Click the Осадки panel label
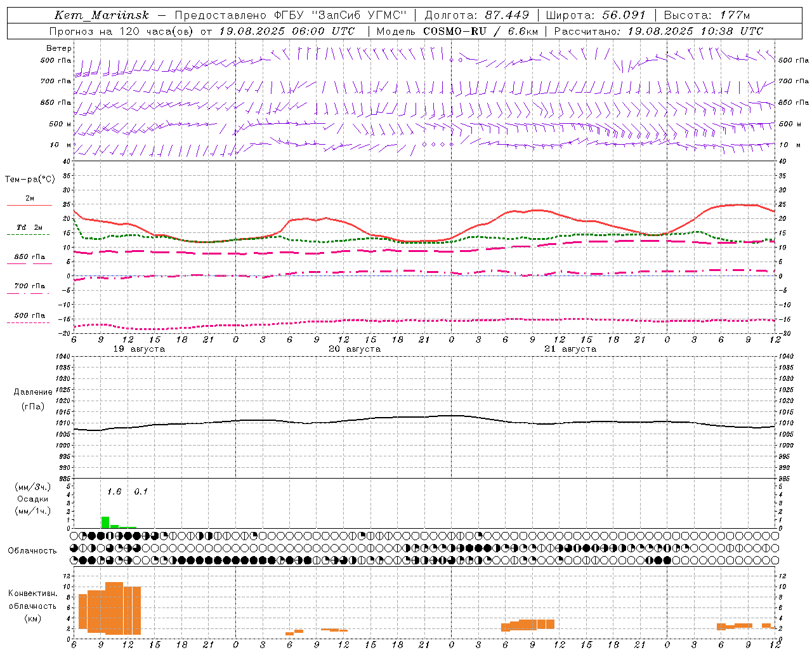 coord(32,499)
